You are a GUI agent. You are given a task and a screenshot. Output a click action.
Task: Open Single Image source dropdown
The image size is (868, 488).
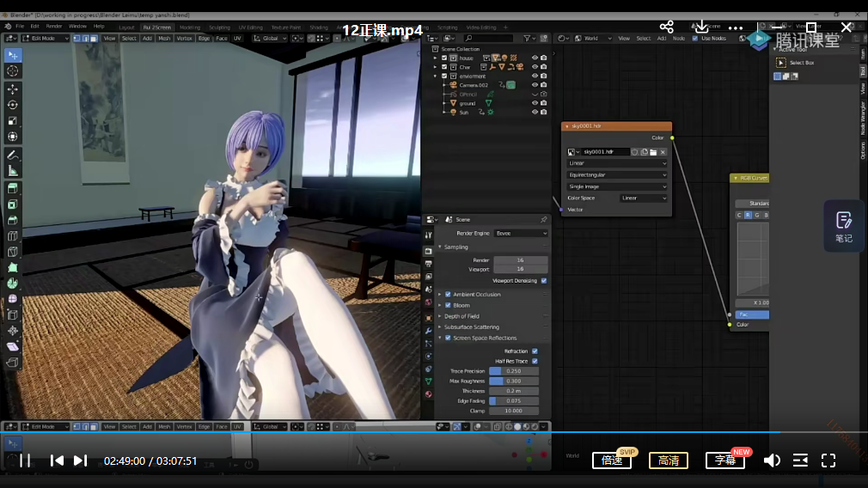[617, 186]
